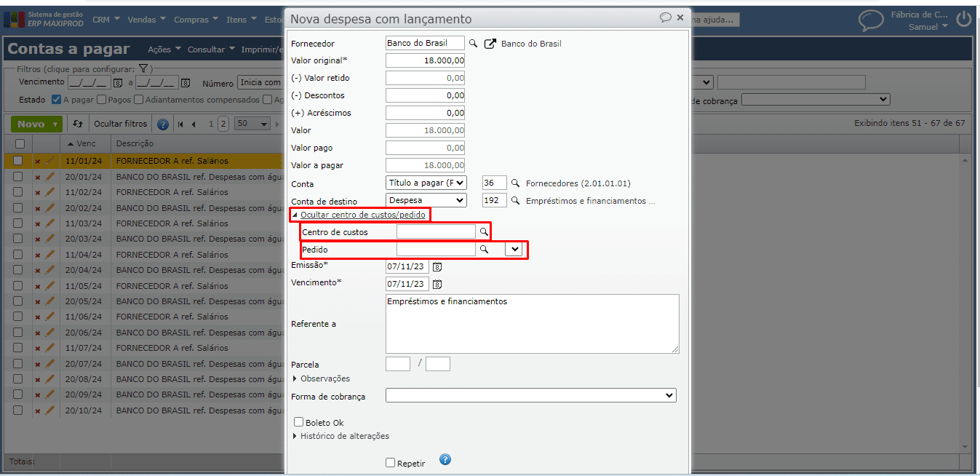Open the Banco do Brasil external link icon

click(x=490, y=44)
